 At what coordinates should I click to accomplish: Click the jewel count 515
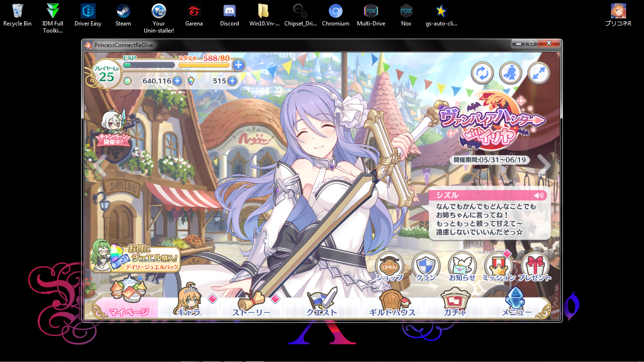[220, 81]
